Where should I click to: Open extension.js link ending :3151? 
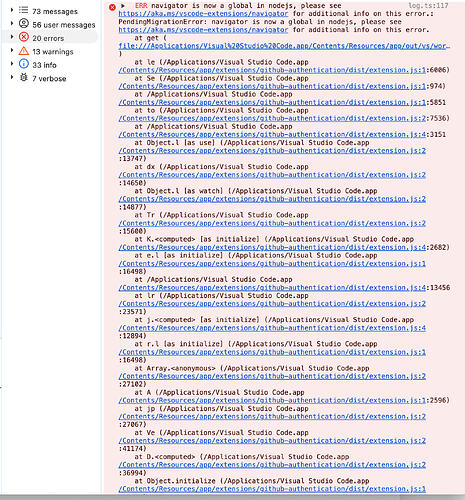272,134
